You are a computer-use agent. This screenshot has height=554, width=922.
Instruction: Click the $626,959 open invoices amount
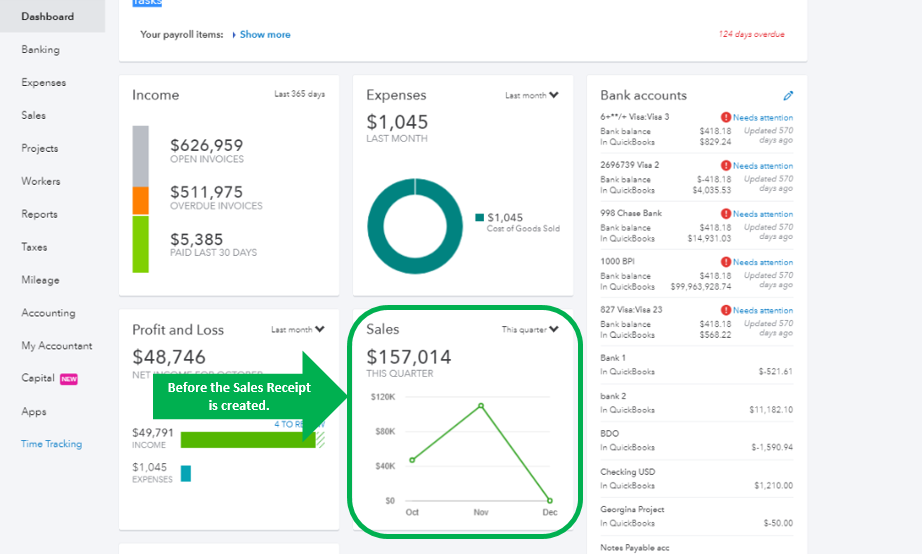pos(206,145)
